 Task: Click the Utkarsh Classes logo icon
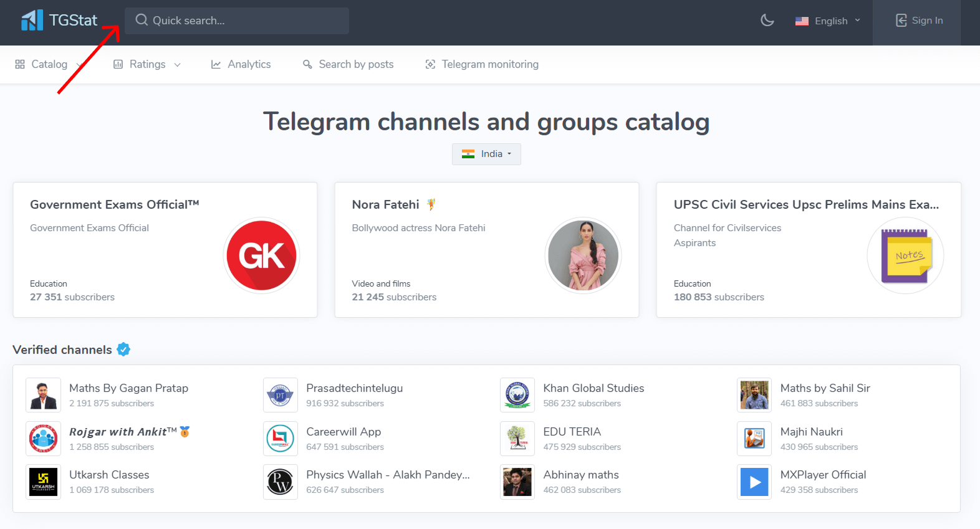(x=44, y=482)
